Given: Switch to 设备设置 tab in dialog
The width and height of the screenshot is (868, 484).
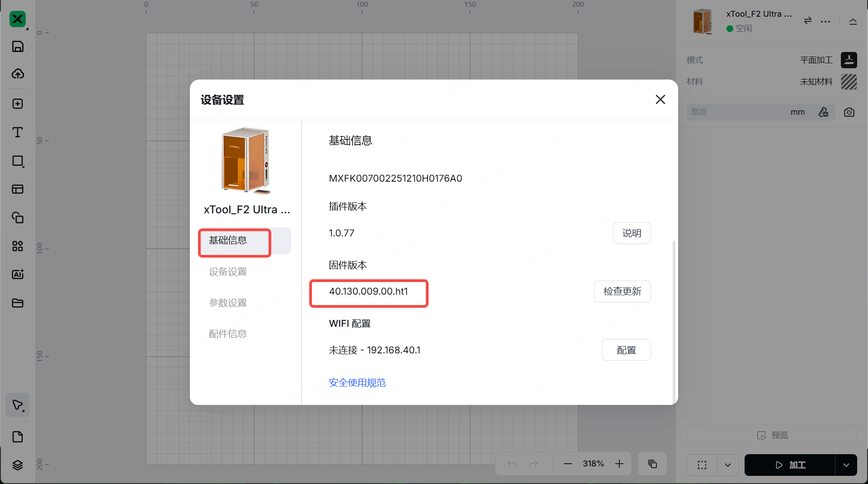Looking at the screenshot, I should (228, 272).
